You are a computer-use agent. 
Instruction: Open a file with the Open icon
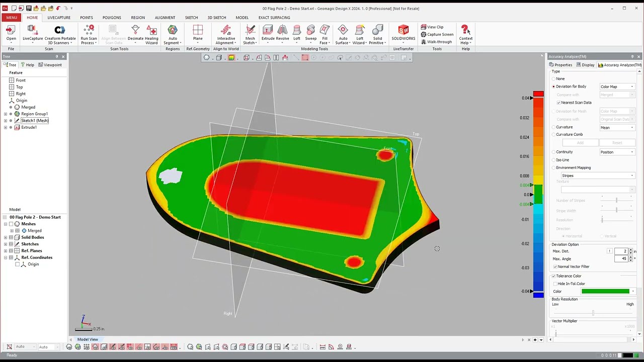click(11, 34)
